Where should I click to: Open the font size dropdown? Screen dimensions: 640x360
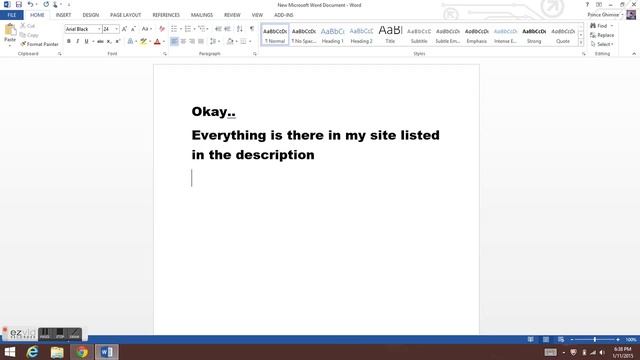click(x=116, y=29)
